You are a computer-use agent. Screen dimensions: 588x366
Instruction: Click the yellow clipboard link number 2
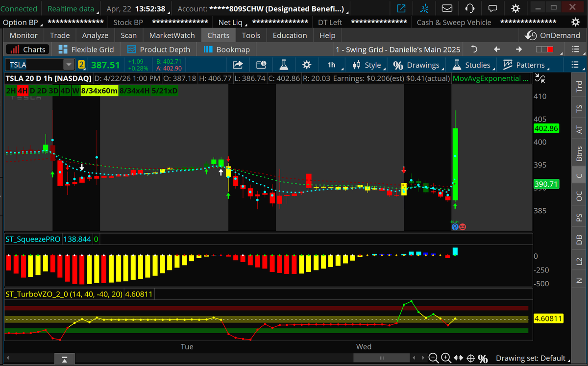[x=81, y=65]
